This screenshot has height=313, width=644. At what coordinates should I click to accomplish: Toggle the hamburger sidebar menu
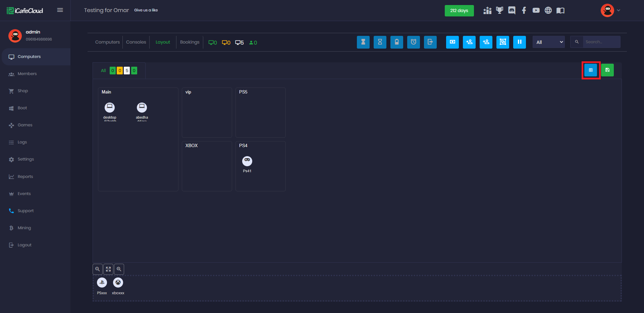pyautogui.click(x=60, y=10)
